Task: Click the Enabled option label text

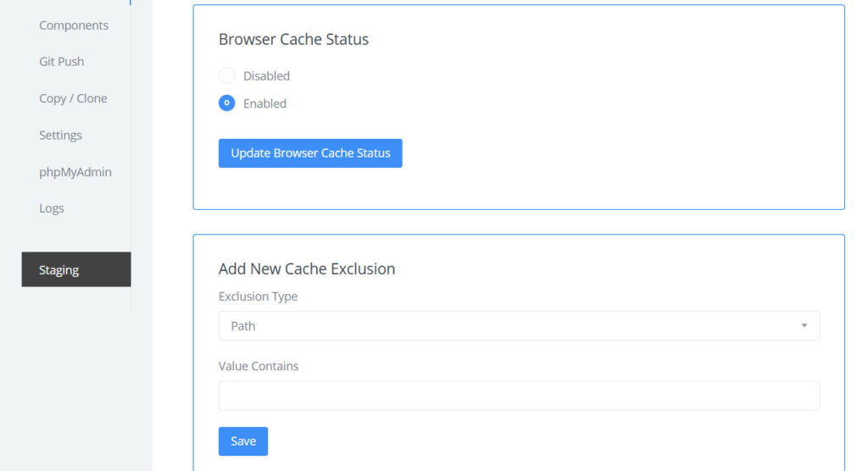Action: click(x=264, y=103)
